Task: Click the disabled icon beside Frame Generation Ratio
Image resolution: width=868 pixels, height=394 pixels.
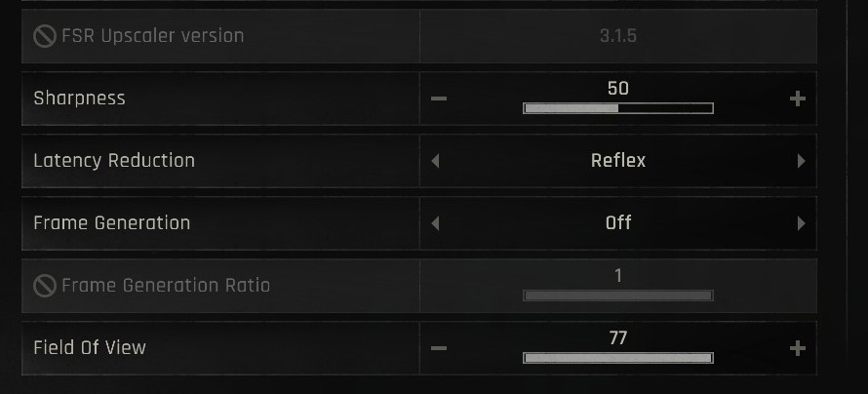Action: [x=45, y=286]
